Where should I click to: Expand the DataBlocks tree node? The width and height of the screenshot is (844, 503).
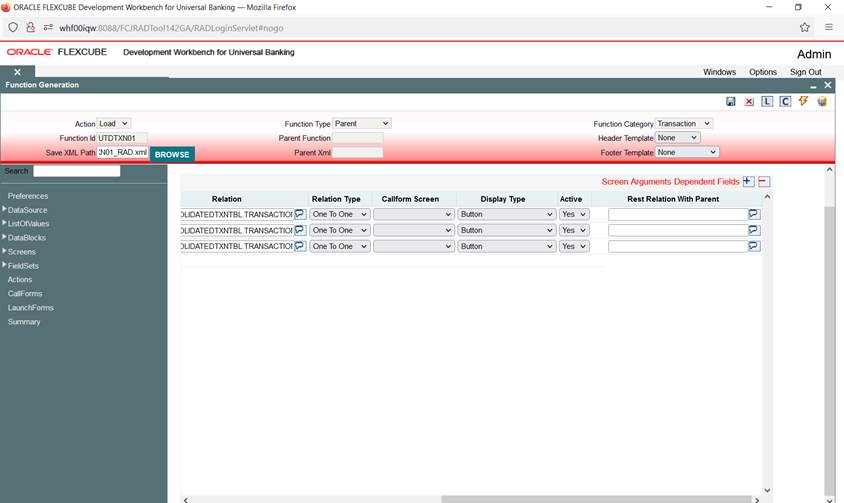(x=4, y=236)
